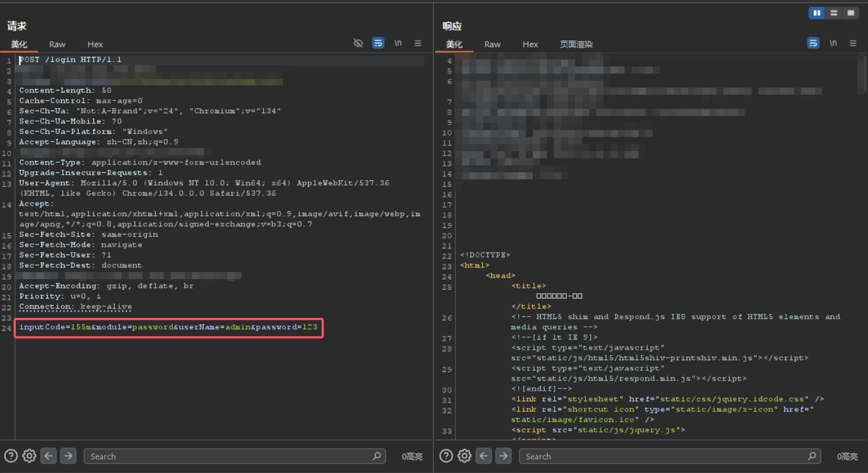This screenshot has height=473, width=868.
Task: Click the <head> tag in response
Action: pyautogui.click(x=500, y=276)
